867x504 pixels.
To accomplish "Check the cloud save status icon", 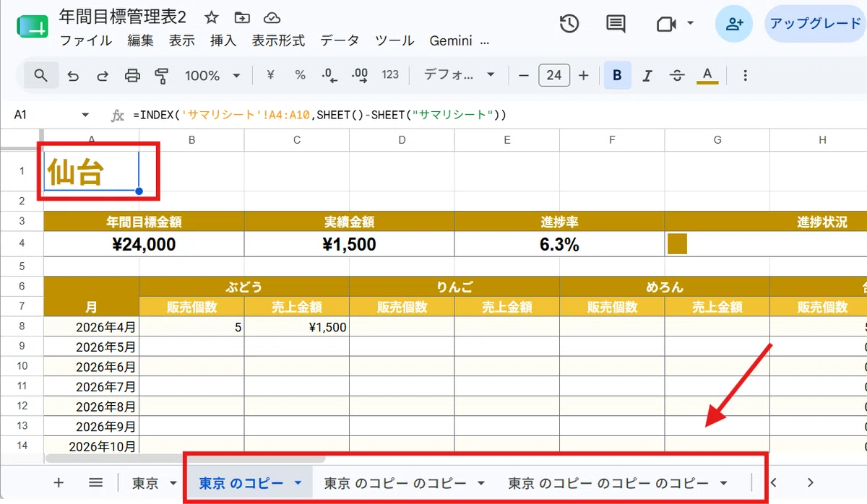I will pos(272,17).
